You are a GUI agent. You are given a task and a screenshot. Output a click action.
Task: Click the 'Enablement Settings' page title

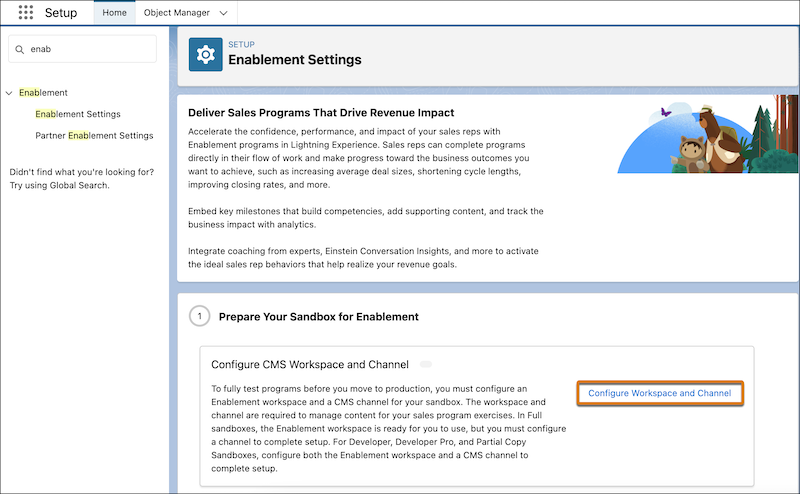[295, 60]
